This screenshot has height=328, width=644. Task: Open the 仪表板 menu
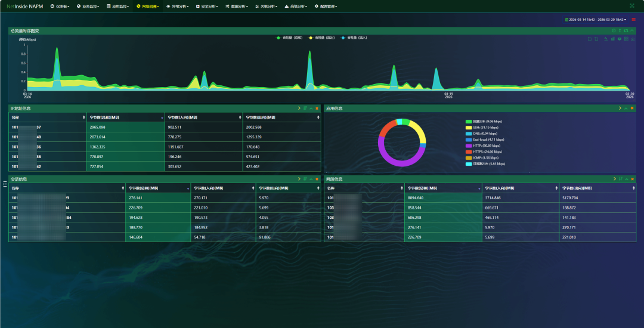click(x=60, y=6)
